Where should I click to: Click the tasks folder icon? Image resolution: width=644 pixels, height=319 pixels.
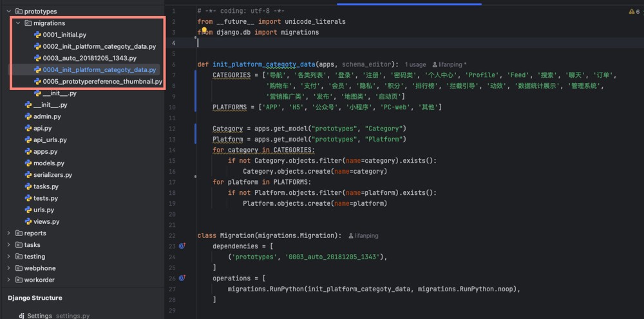point(19,245)
